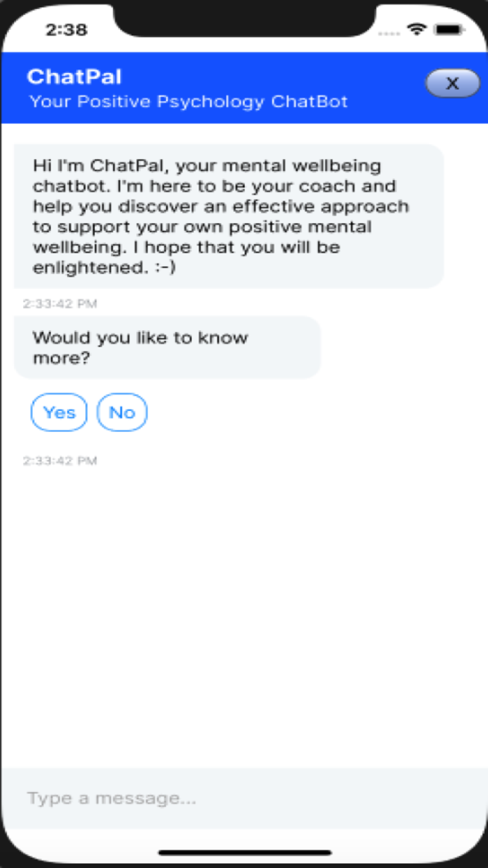Choose No to decline more information
The height and width of the screenshot is (868, 488).
122,412
